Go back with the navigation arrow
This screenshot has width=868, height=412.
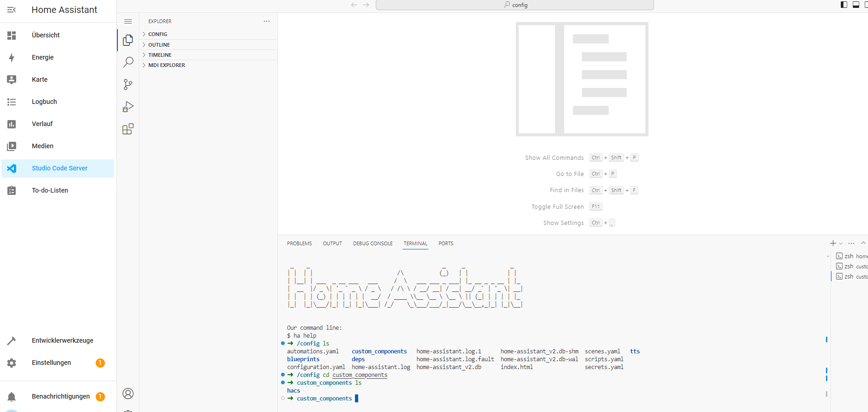354,5
